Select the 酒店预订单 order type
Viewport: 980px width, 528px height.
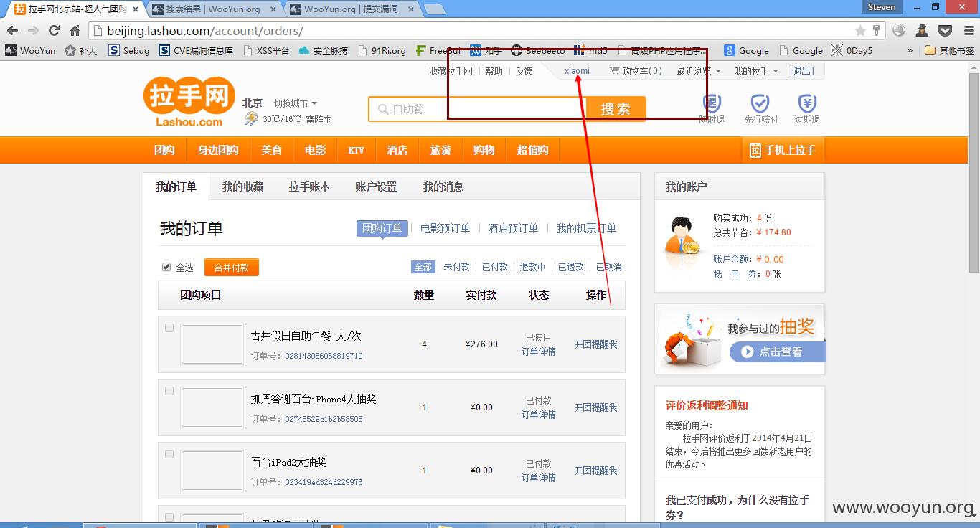pos(513,228)
